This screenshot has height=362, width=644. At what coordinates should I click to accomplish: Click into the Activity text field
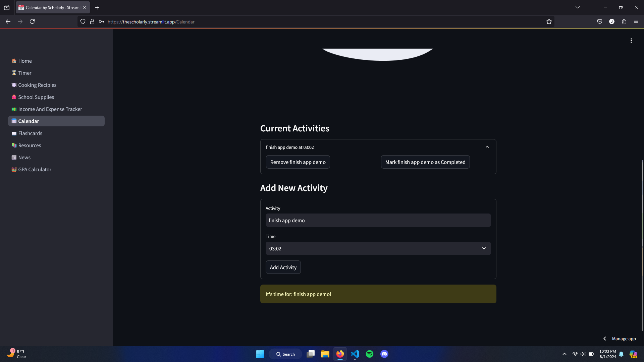click(x=378, y=220)
